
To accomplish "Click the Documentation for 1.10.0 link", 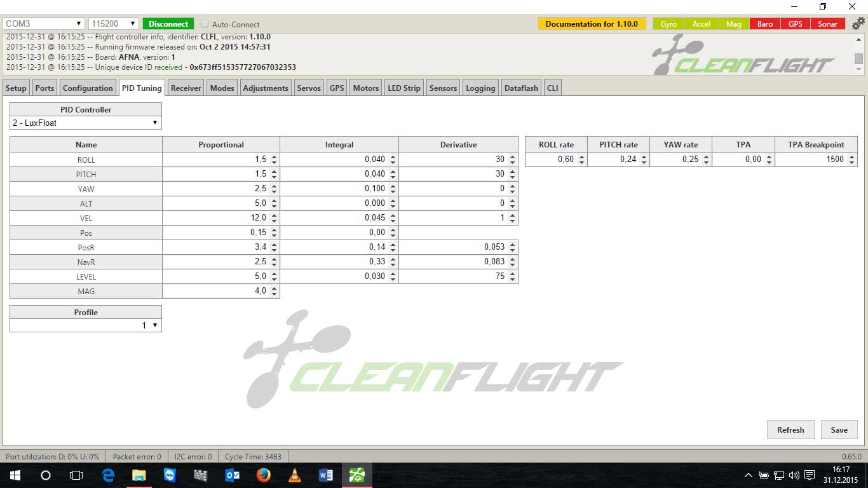I will (x=591, y=24).
